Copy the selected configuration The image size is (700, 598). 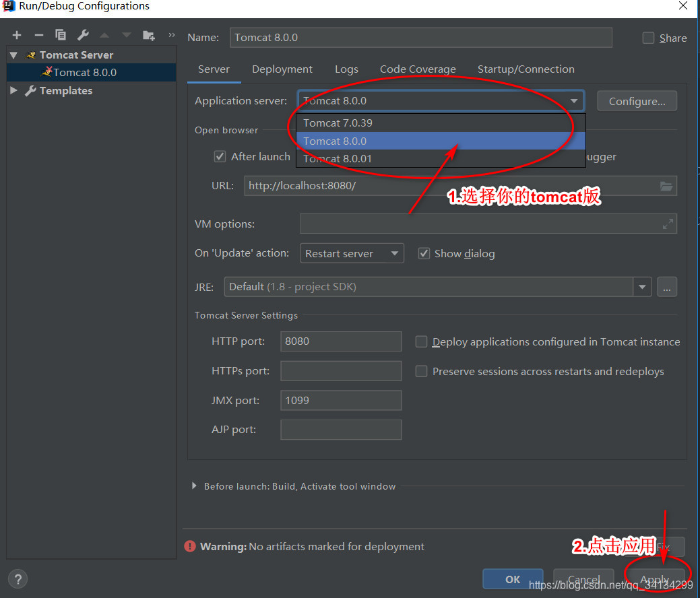[60, 35]
